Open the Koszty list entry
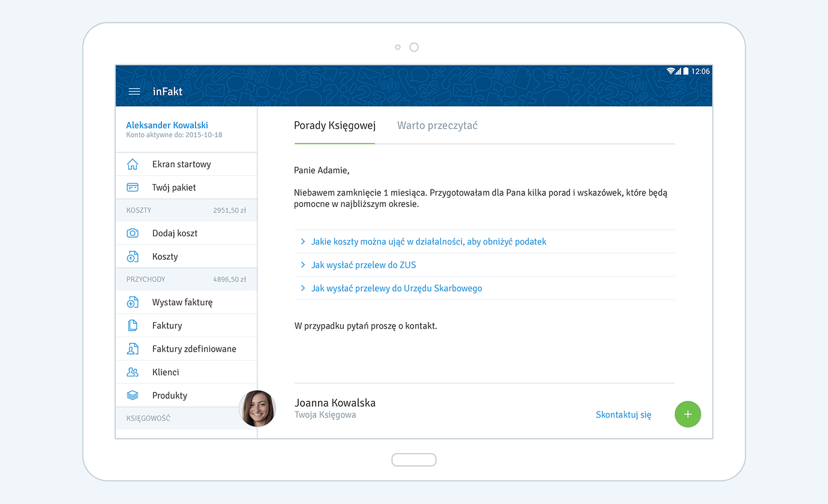This screenshot has height=504, width=828. (186, 256)
